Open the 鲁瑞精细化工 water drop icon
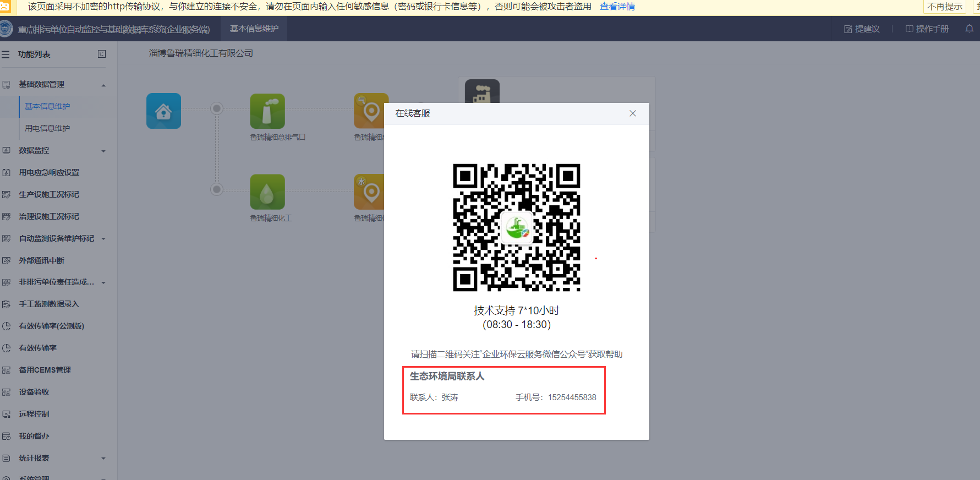 (267, 192)
